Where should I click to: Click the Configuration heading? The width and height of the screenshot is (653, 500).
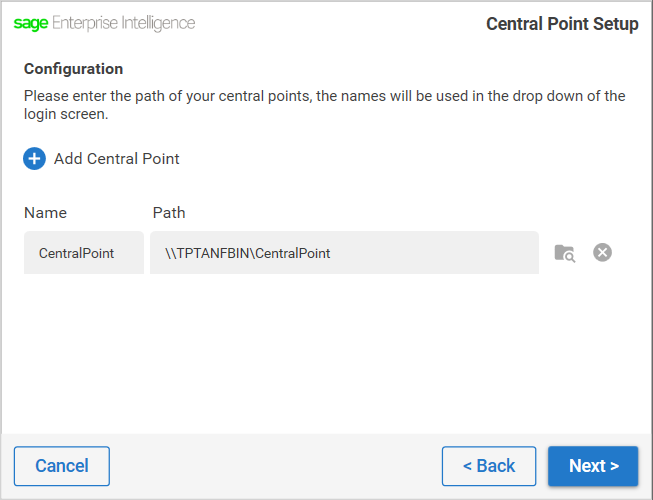click(73, 69)
